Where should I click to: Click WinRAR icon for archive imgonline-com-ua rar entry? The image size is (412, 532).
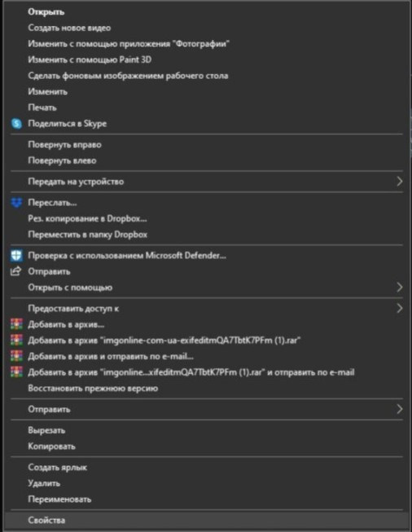(x=16, y=341)
